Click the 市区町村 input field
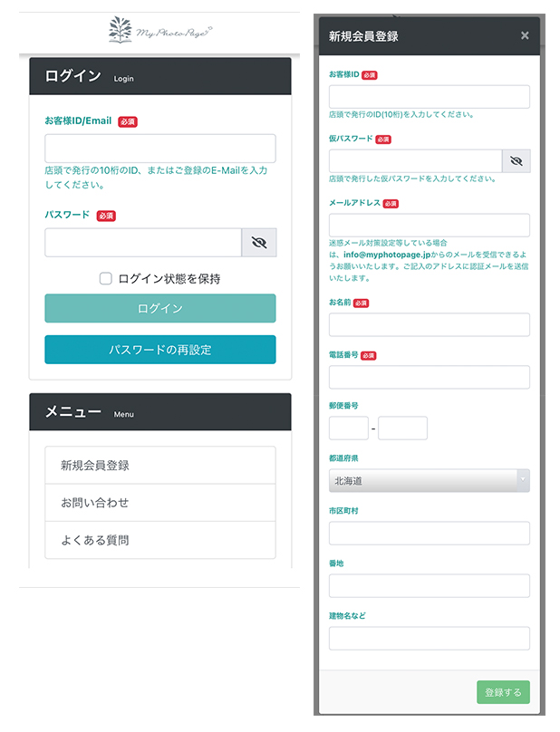The height and width of the screenshot is (732, 560). click(429, 534)
